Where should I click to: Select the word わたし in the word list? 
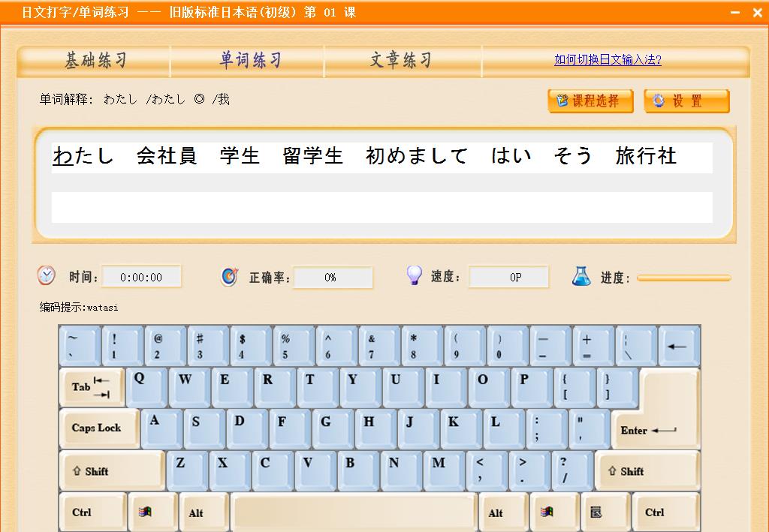(x=83, y=156)
